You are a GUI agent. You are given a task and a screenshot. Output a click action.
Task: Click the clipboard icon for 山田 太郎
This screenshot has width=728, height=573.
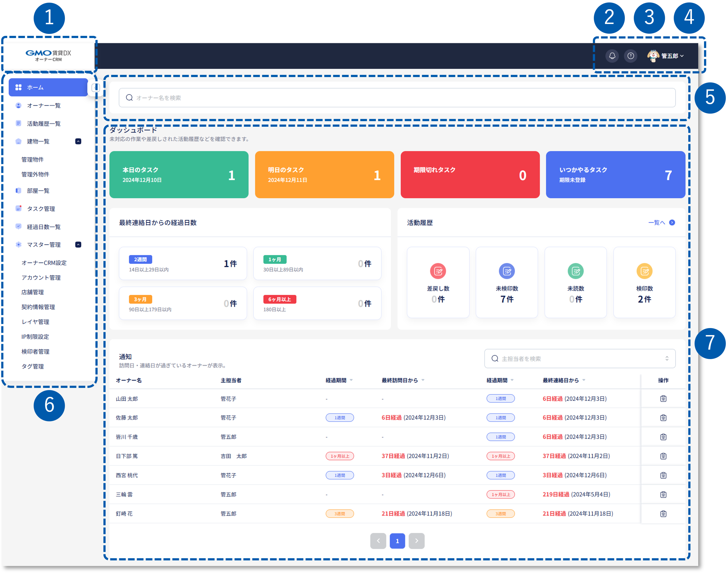[663, 399]
